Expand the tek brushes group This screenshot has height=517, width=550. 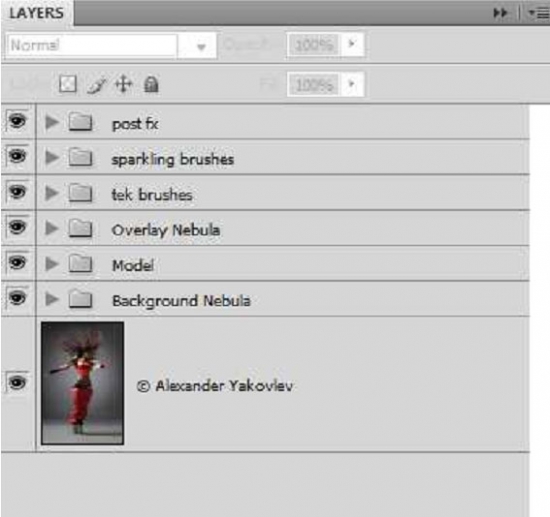pyautogui.click(x=52, y=193)
